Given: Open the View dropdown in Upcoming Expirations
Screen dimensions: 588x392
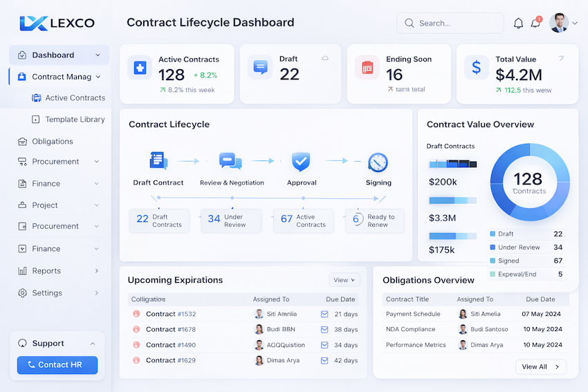Looking at the screenshot, I should (344, 280).
